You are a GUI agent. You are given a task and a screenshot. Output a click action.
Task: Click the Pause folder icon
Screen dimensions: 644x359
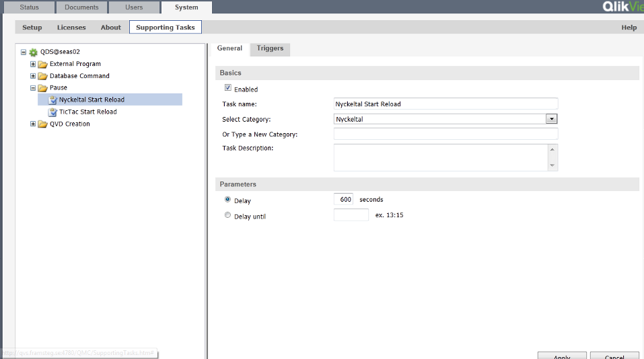(x=42, y=88)
